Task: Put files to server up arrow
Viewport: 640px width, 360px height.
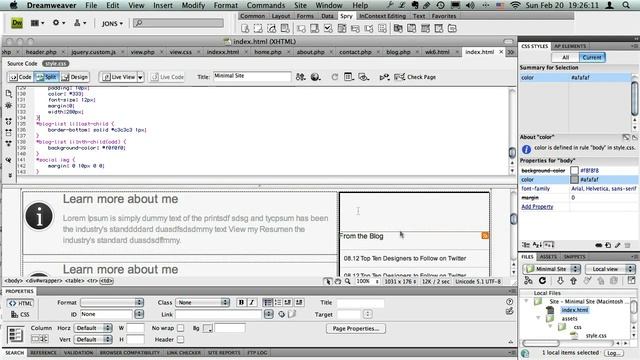Action: [573, 281]
